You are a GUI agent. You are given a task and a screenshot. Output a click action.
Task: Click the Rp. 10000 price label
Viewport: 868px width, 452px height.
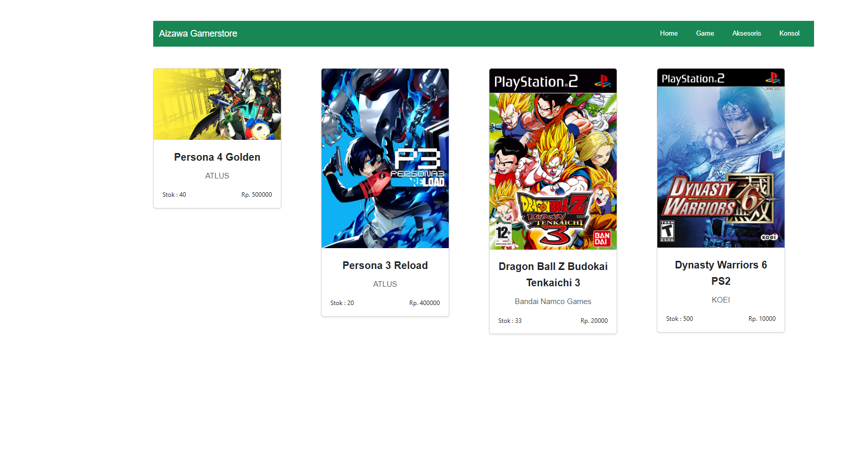pyautogui.click(x=762, y=319)
